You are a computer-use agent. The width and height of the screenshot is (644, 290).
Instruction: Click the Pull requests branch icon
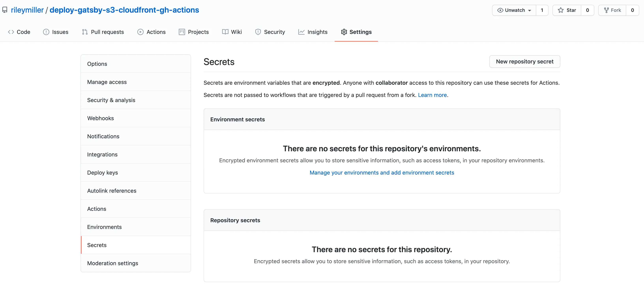pyautogui.click(x=85, y=32)
